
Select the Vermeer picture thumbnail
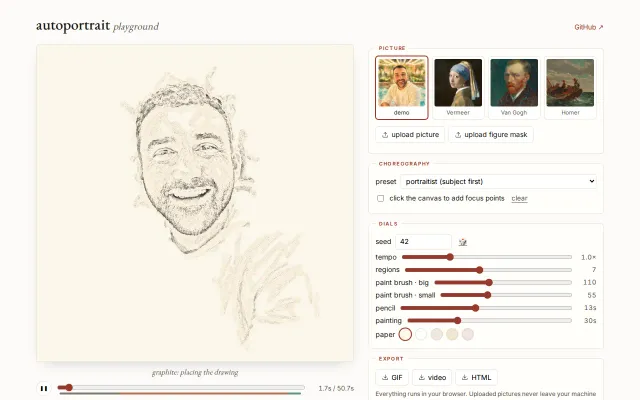[458, 88]
